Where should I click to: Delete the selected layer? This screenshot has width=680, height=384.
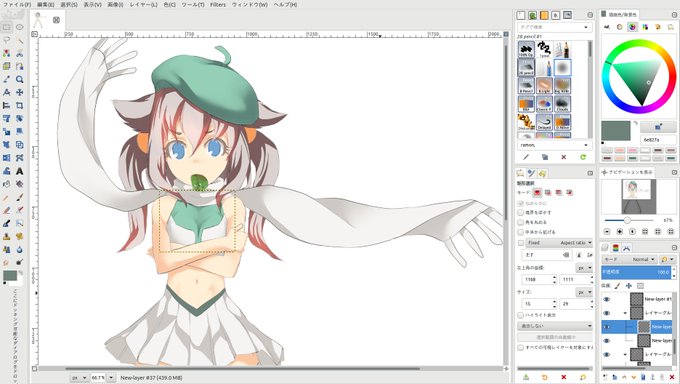coord(672,377)
